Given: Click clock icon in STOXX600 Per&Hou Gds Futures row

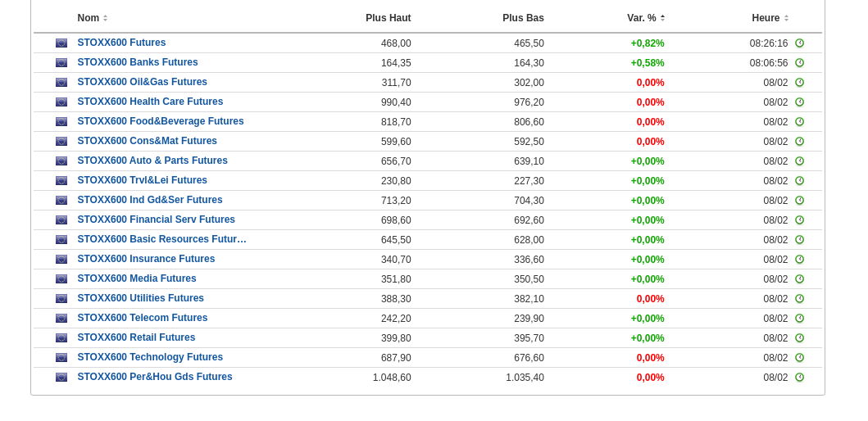Looking at the screenshot, I should [799, 378].
